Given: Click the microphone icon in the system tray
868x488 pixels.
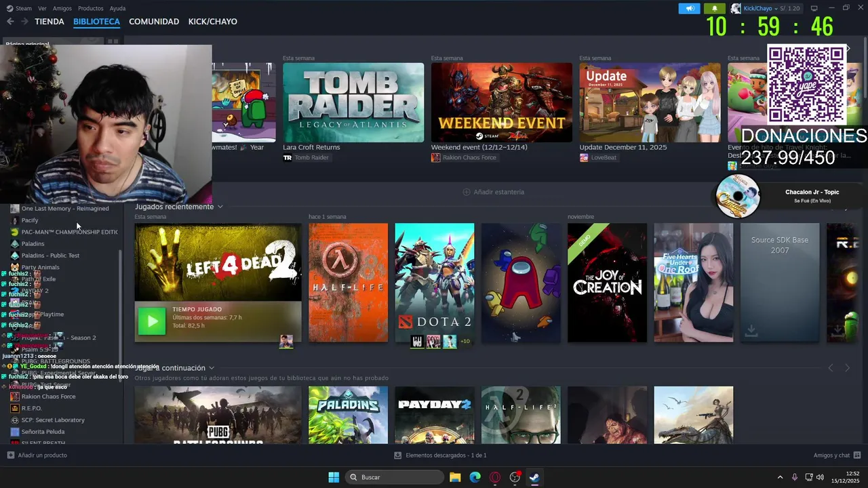Looking at the screenshot, I should (x=794, y=477).
